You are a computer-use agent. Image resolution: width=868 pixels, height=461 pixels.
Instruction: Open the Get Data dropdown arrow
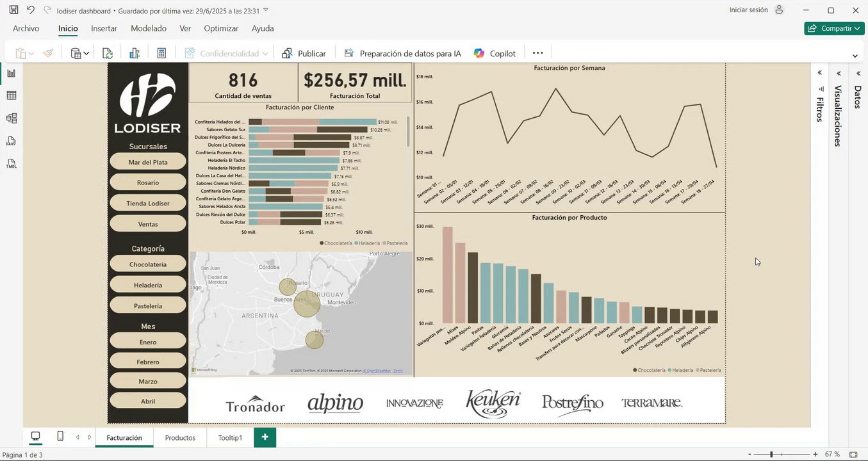(86, 54)
